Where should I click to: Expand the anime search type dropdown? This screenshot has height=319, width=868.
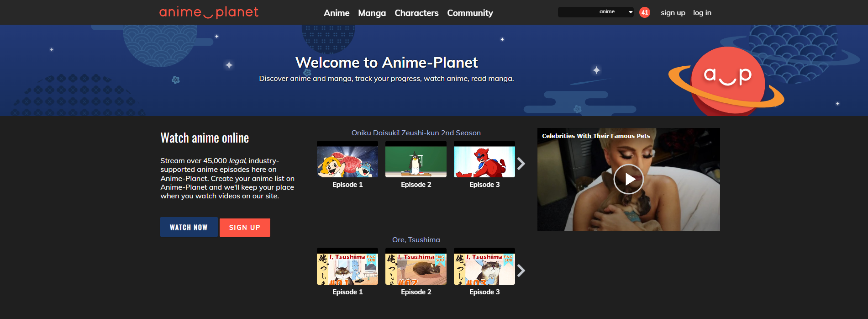[x=616, y=12]
